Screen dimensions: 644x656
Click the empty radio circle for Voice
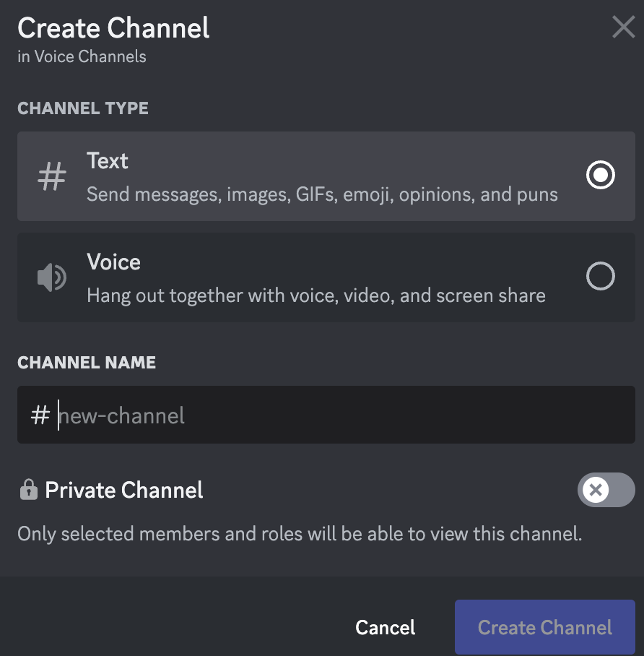click(x=600, y=276)
